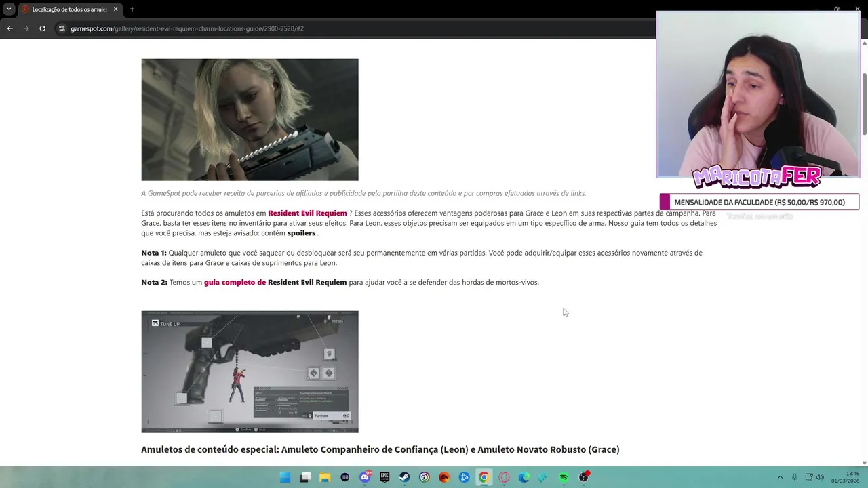Open the EA app from taskbar
Image resolution: width=868 pixels, height=488 pixels.
pos(444,477)
